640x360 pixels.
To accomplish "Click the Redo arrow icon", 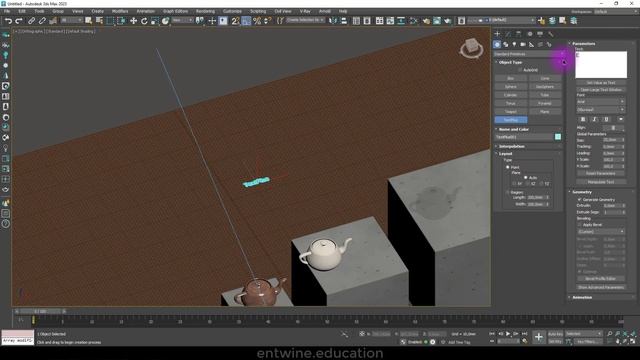I will [19, 21].
